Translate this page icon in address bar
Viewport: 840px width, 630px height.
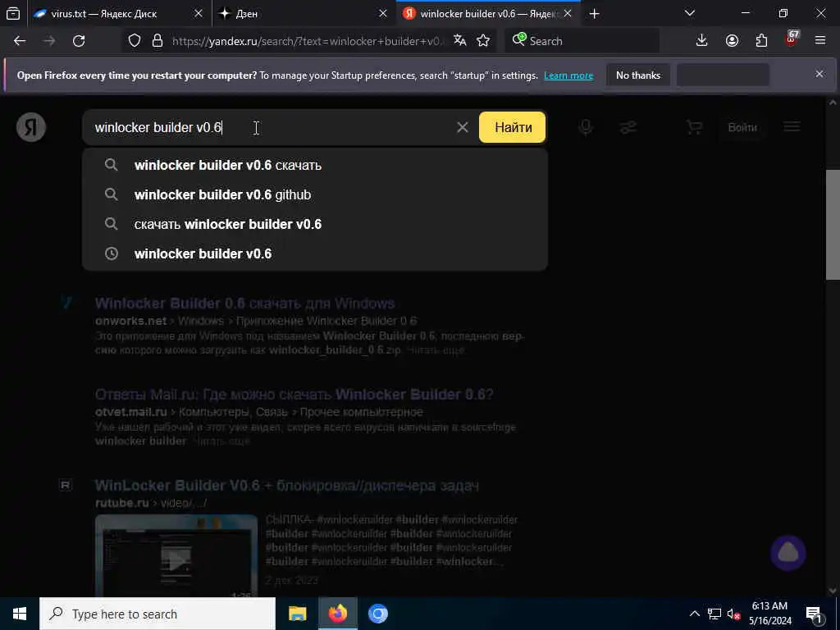(x=459, y=41)
